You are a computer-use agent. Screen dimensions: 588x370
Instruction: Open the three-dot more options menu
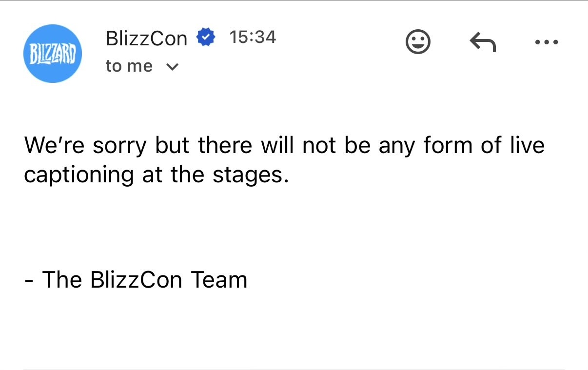point(547,42)
